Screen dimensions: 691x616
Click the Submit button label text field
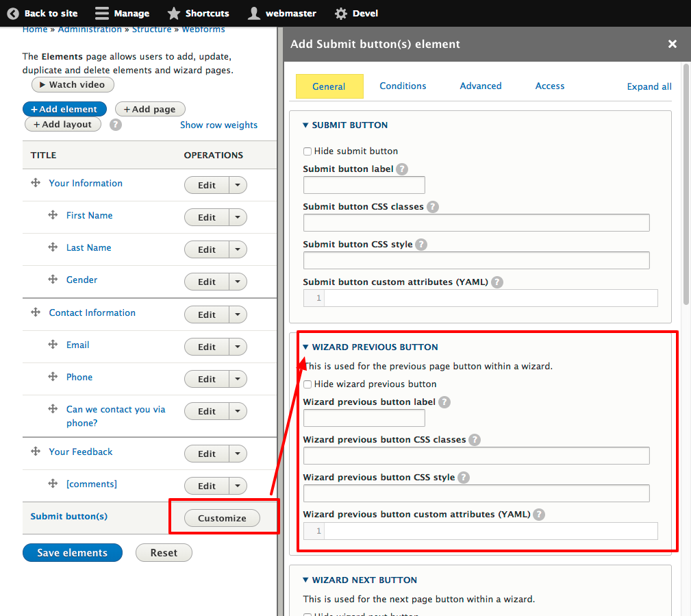[x=364, y=185]
